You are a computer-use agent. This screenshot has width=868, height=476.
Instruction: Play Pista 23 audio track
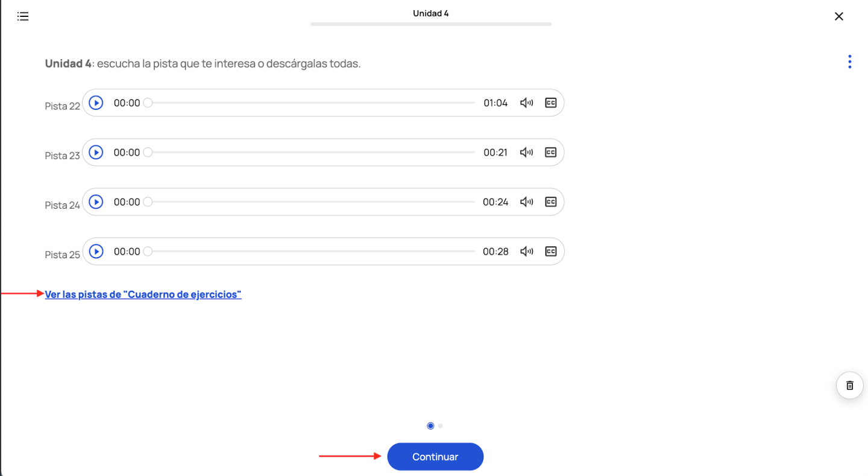(x=96, y=153)
